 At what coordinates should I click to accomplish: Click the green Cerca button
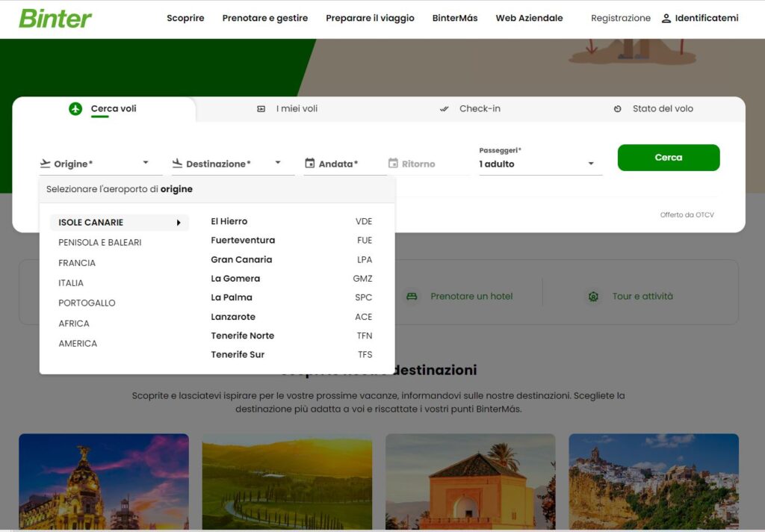click(669, 158)
